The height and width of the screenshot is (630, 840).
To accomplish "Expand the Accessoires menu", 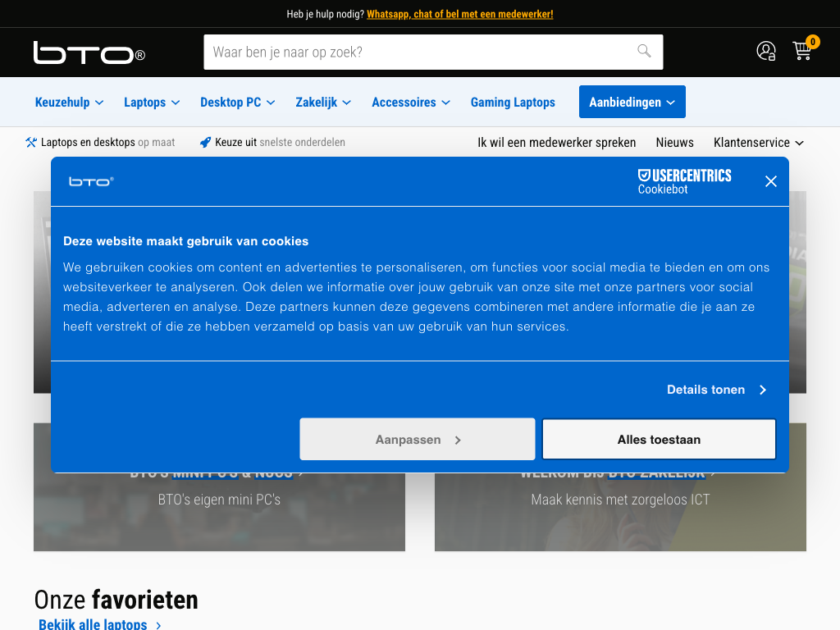I will point(411,103).
